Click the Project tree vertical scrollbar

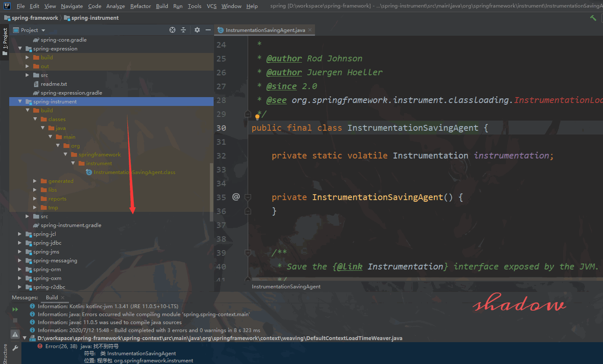(x=212, y=192)
